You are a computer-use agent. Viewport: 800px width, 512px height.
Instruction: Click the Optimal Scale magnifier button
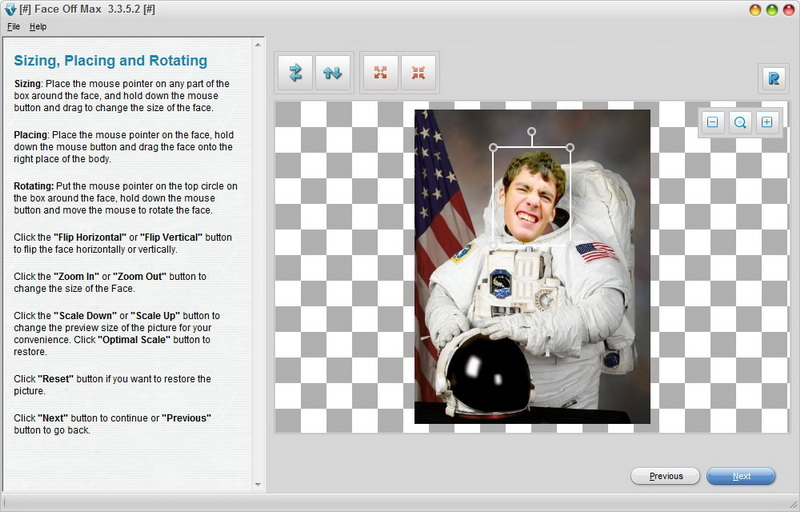click(740, 123)
